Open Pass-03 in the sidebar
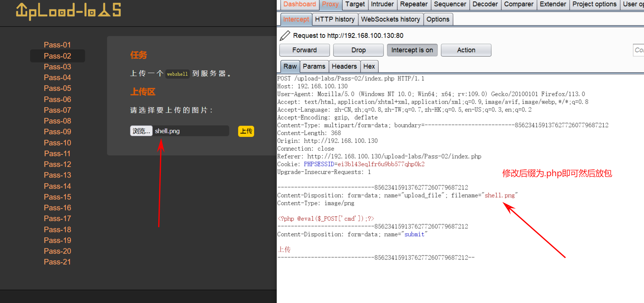644x303 pixels. click(57, 67)
